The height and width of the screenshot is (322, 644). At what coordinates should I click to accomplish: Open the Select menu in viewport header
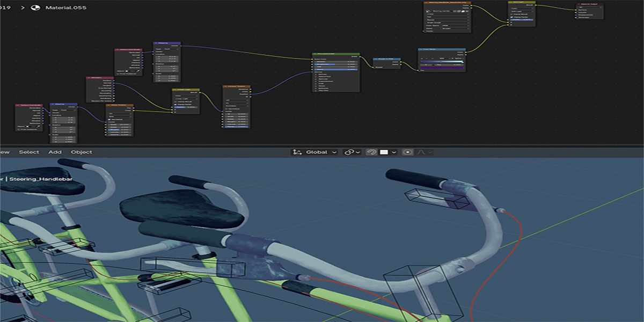click(29, 152)
